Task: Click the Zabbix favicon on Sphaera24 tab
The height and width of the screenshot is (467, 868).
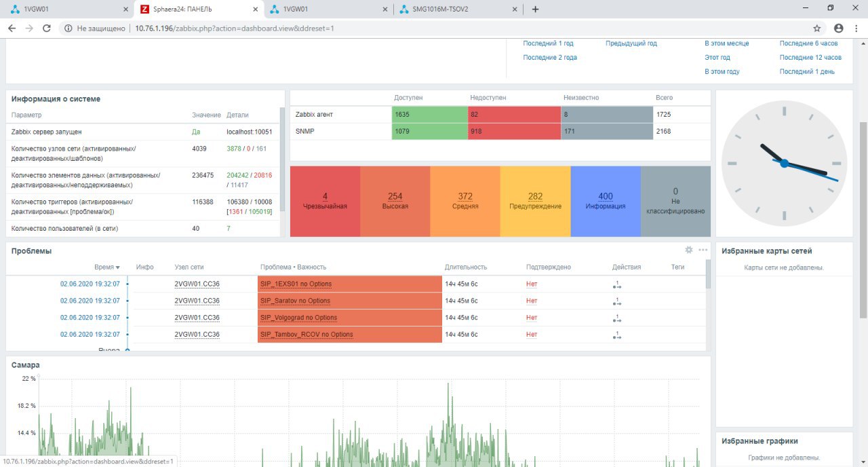Action: [144, 10]
